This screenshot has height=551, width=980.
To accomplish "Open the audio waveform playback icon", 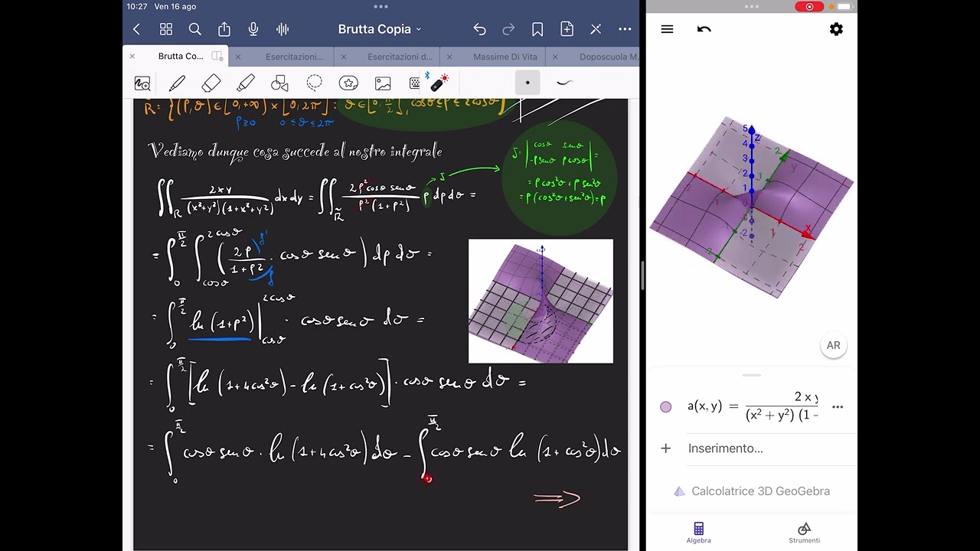I will pos(283,29).
